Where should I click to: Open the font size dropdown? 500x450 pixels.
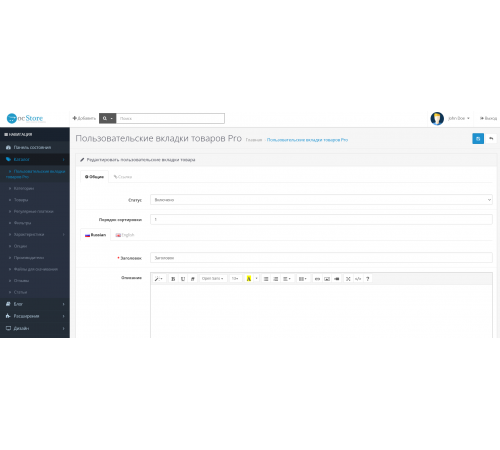[x=235, y=279]
